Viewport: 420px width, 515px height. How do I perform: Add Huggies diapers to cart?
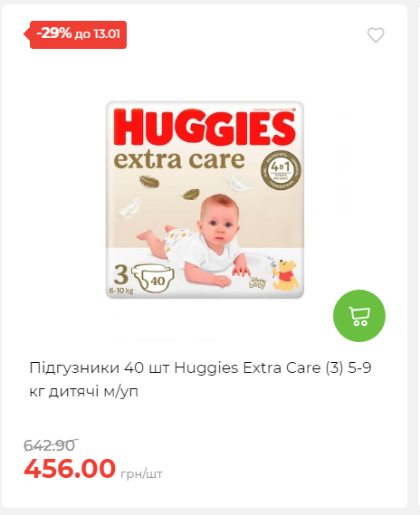click(x=359, y=316)
